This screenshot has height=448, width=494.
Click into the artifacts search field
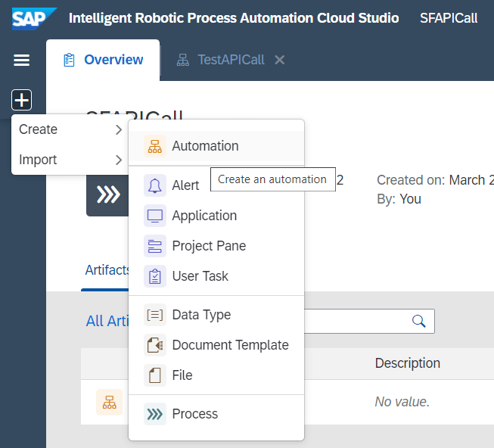click(x=369, y=321)
